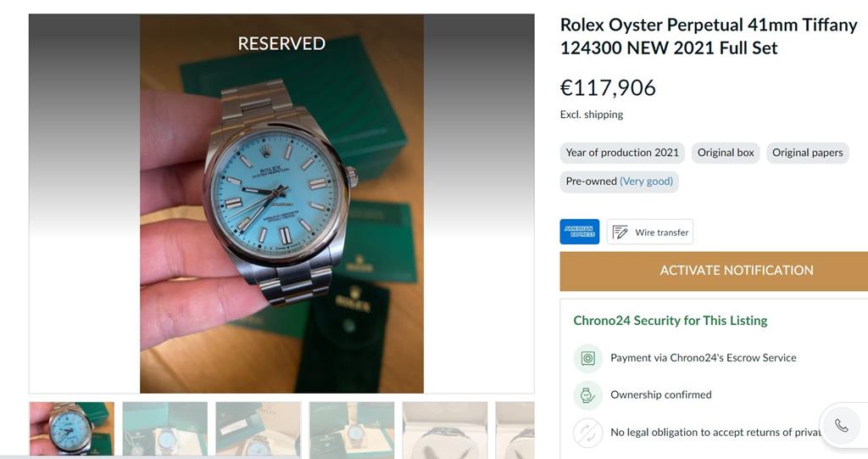Image resolution: width=868 pixels, height=459 pixels.
Task: Click the Original papers tag
Action: tap(807, 153)
